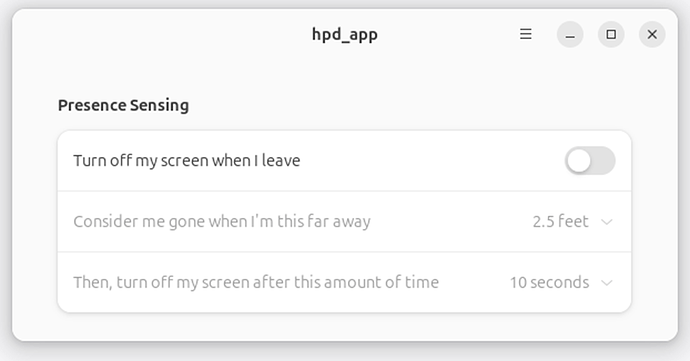This screenshot has height=361, width=690.
Task: Maximize the hpd_app window
Action: click(x=611, y=34)
